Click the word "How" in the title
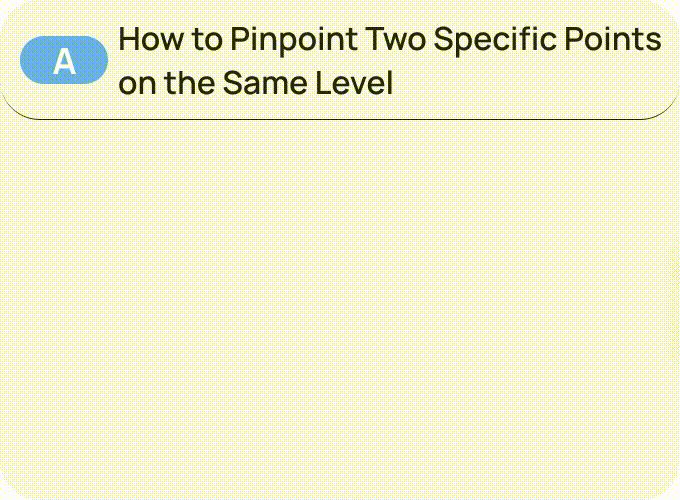This screenshot has width=680, height=500. coord(146,40)
